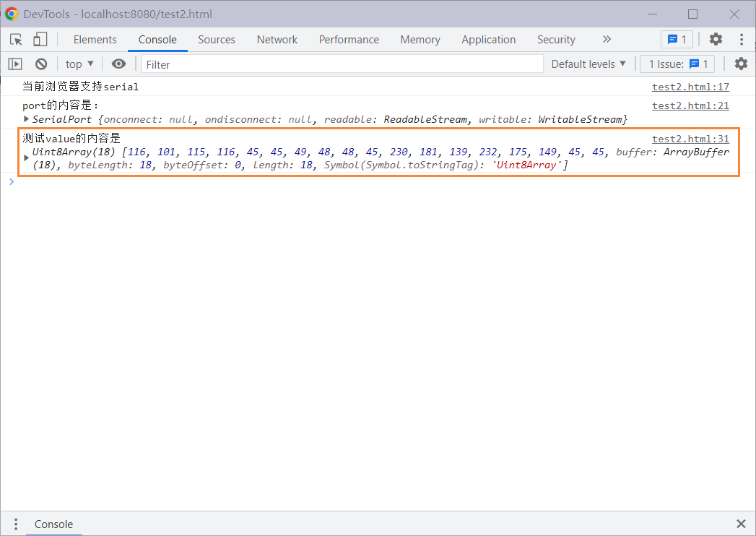756x536 pixels.
Task: Switch to the Console tab
Action: click(x=157, y=40)
